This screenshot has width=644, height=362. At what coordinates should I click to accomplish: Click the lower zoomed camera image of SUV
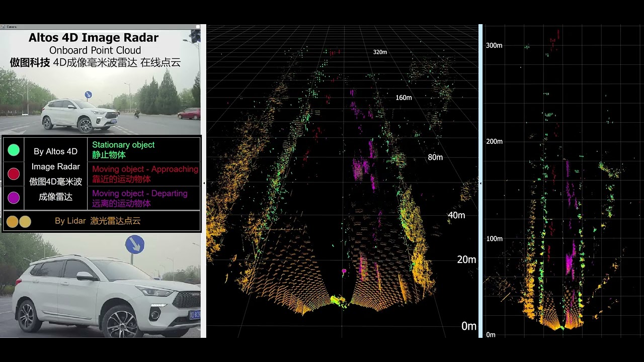click(101, 285)
